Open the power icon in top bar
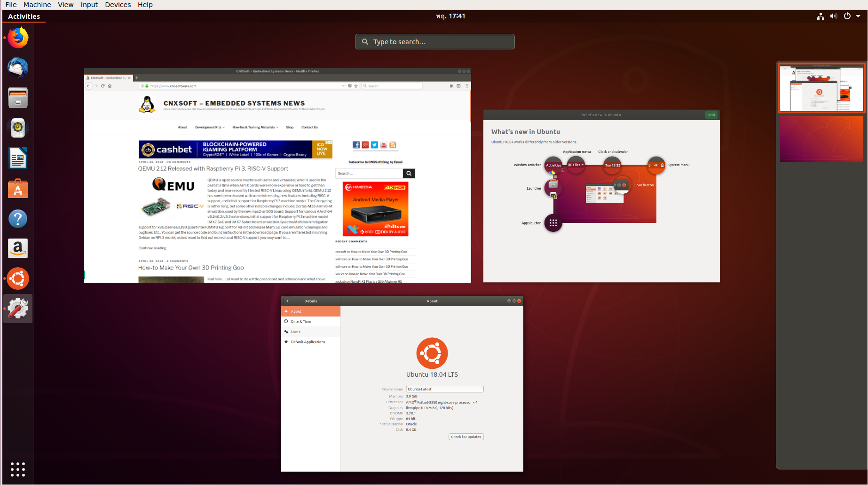Image resolution: width=868 pixels, height=485 pixels. (x=847, y=16)
